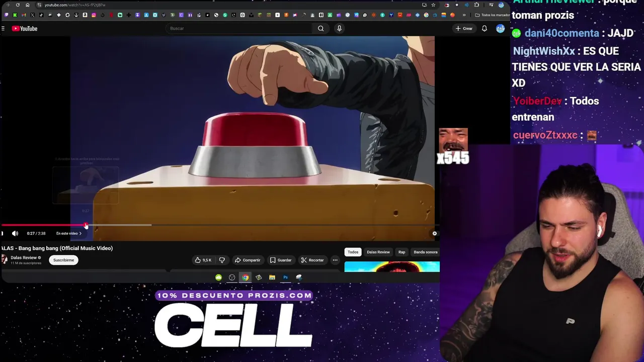Screen dimensions: 644x362
Task: Open the notifications bell
Action: 484,29
